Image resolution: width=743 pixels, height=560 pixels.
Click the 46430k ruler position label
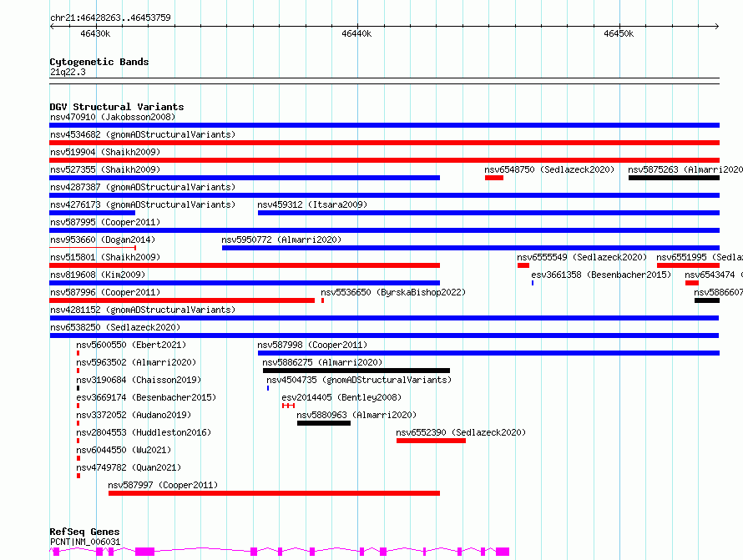click(95, 33)
